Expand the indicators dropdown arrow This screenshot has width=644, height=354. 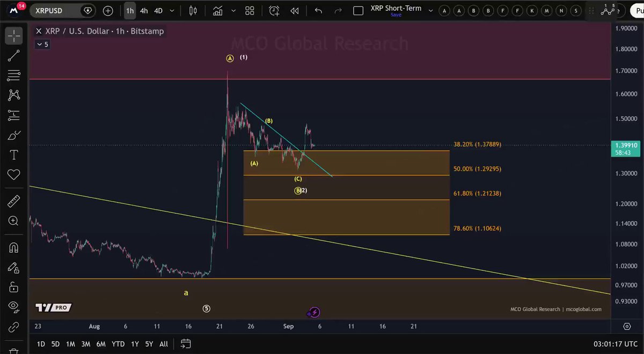233,11
